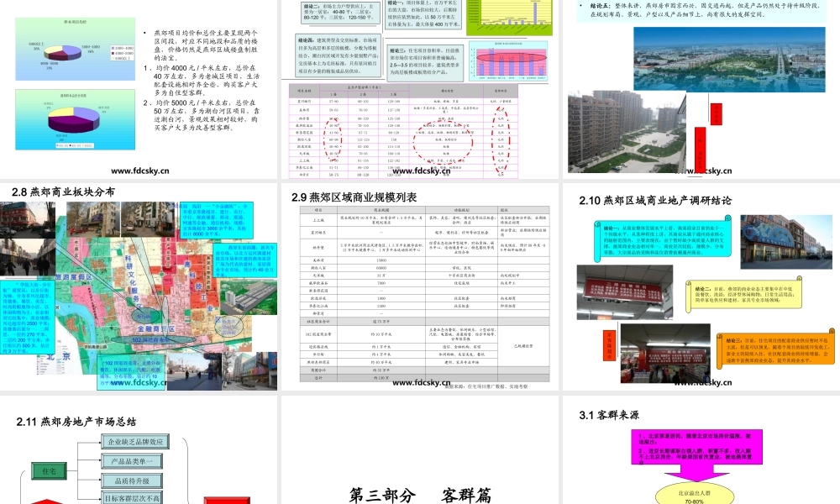Click the '总计' row of the 2.9 table
Screen dimensions: 840x504
[425, 378]
